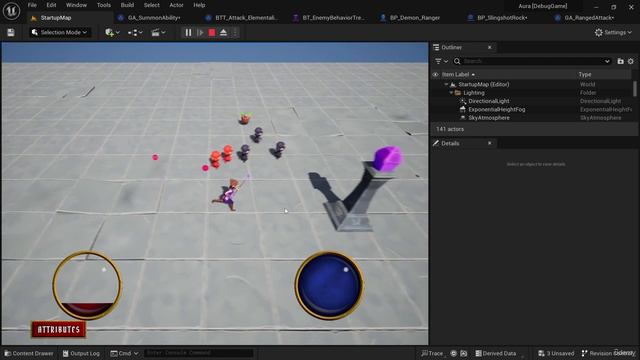Viewport: 640px width, 360px height.
Task: Open the Content Drawer
Action: (29, 353)
